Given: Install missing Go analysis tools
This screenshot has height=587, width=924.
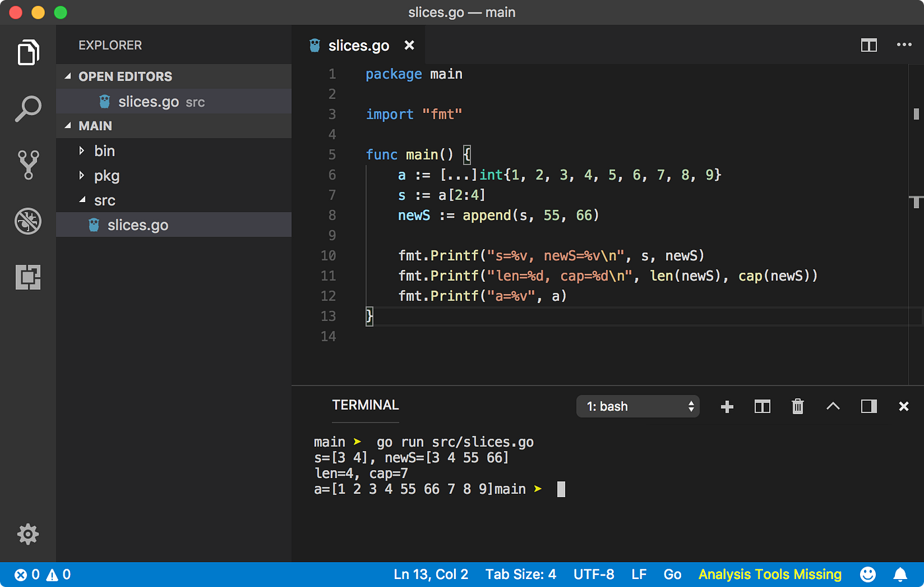Looking at the screenshot, I should (x=770, y=574).
